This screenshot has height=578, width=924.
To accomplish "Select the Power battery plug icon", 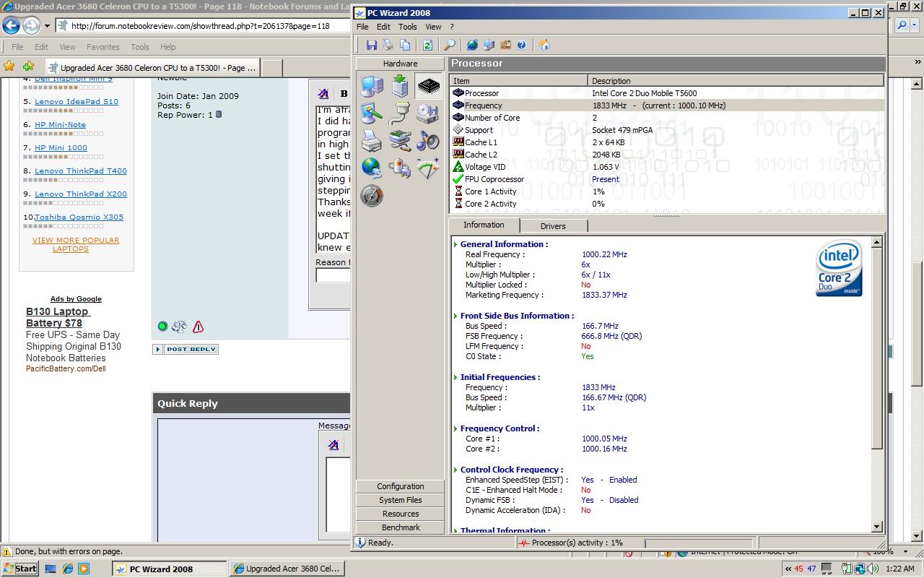I will 400,168.
